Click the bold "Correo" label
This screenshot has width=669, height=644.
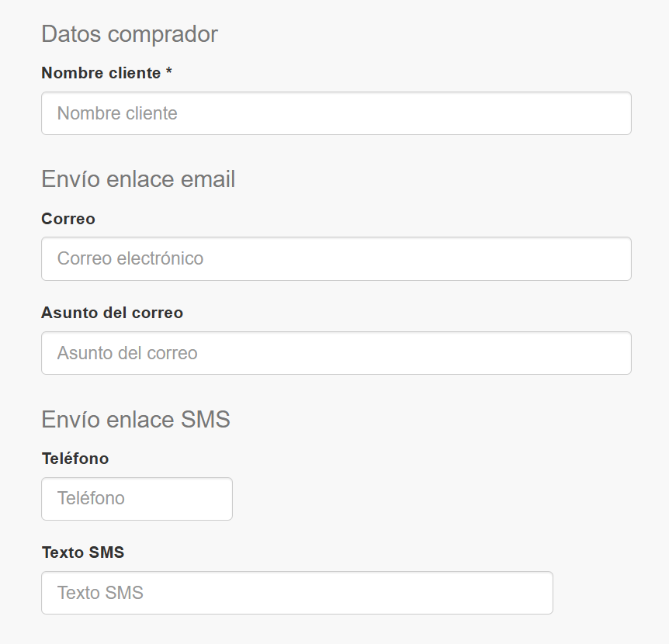(x=68, y=219)
